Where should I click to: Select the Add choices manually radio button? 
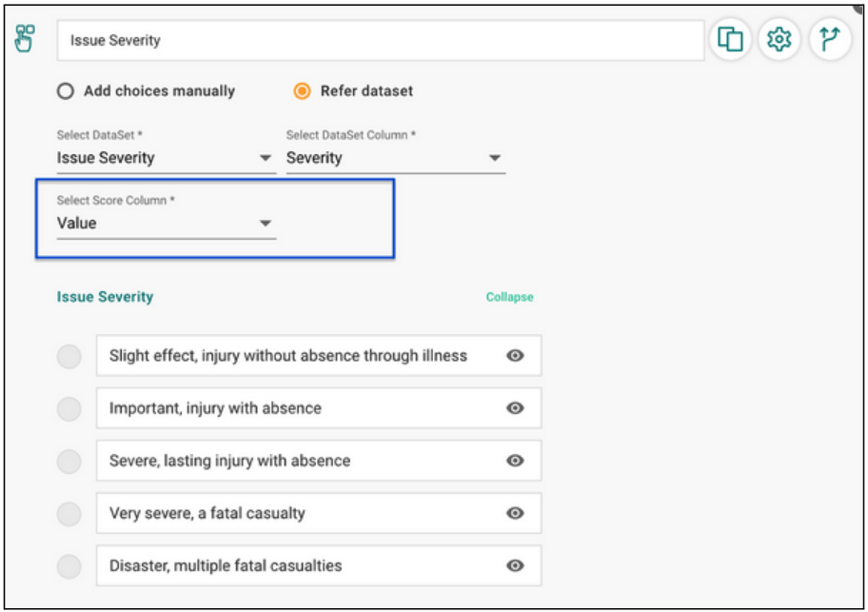66,90
